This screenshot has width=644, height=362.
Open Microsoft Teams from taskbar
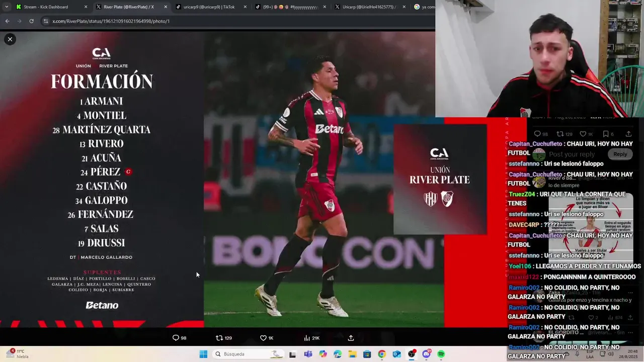308,354
